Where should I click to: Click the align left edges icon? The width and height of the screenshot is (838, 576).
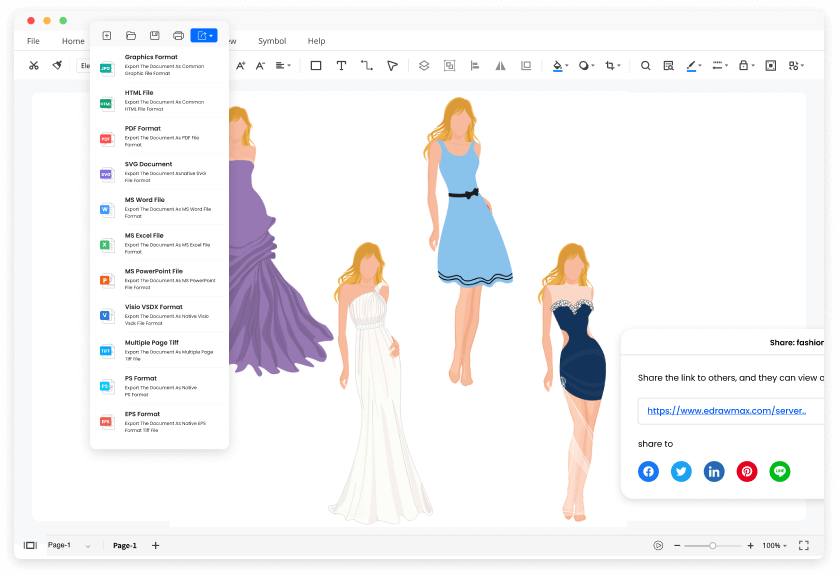(475, 66)
